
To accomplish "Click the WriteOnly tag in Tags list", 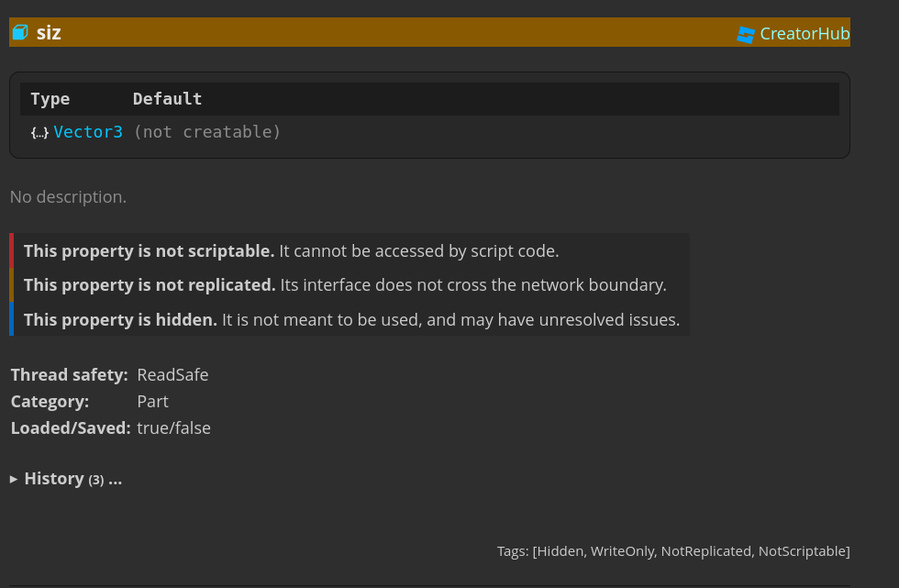I will click(x=622, y=551).
